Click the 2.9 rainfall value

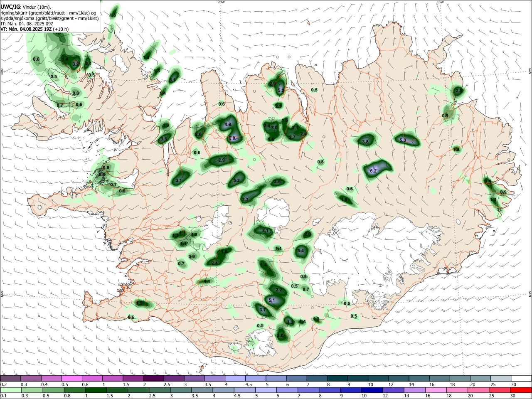pos(221,160)
